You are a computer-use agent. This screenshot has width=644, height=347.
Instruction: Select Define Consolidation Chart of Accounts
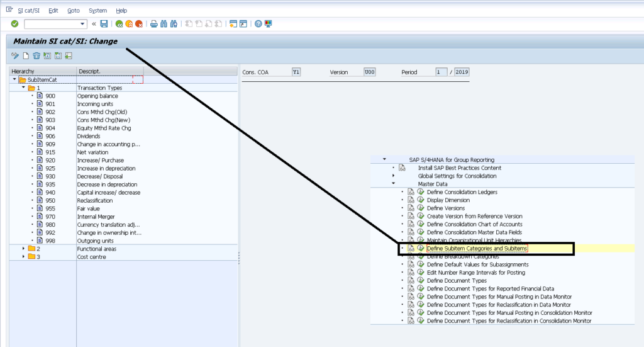pyautogui.click(x=474, y=224)
